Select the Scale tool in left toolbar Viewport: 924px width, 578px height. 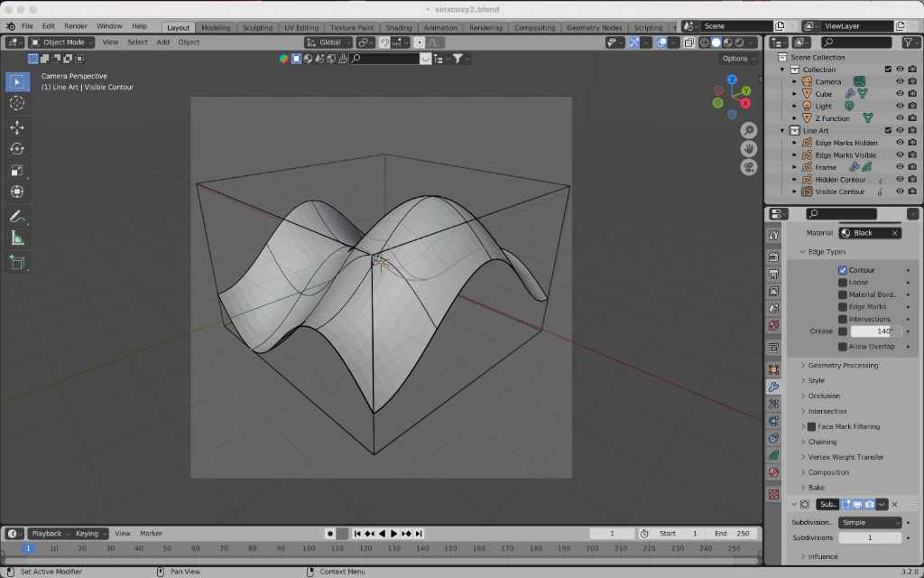point(17,171)
